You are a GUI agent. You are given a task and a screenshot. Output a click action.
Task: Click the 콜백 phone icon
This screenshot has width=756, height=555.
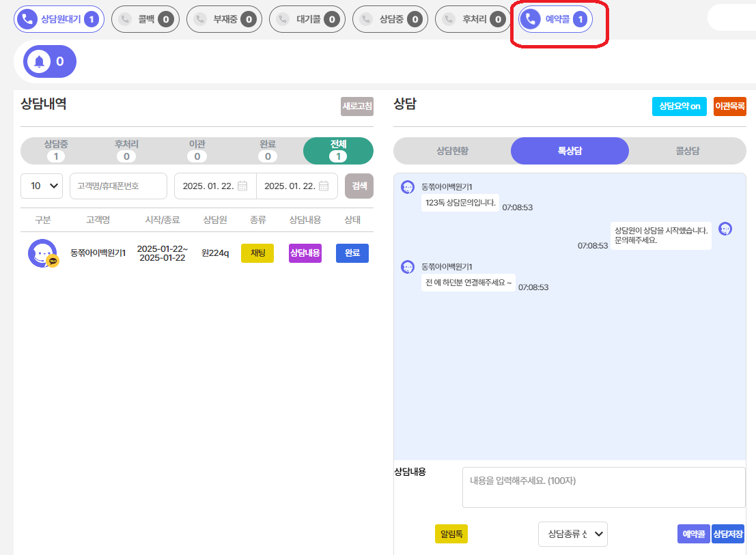click(124, 19)
